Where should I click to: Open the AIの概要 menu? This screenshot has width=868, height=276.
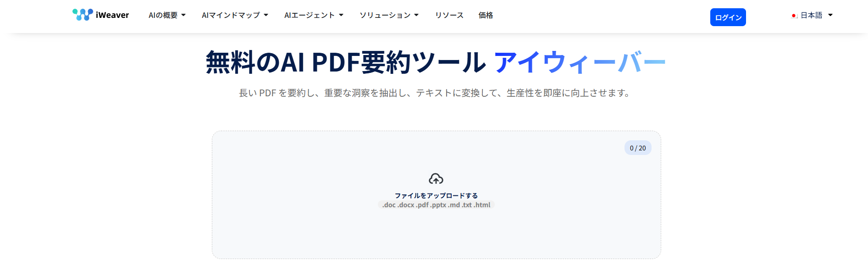163,15
